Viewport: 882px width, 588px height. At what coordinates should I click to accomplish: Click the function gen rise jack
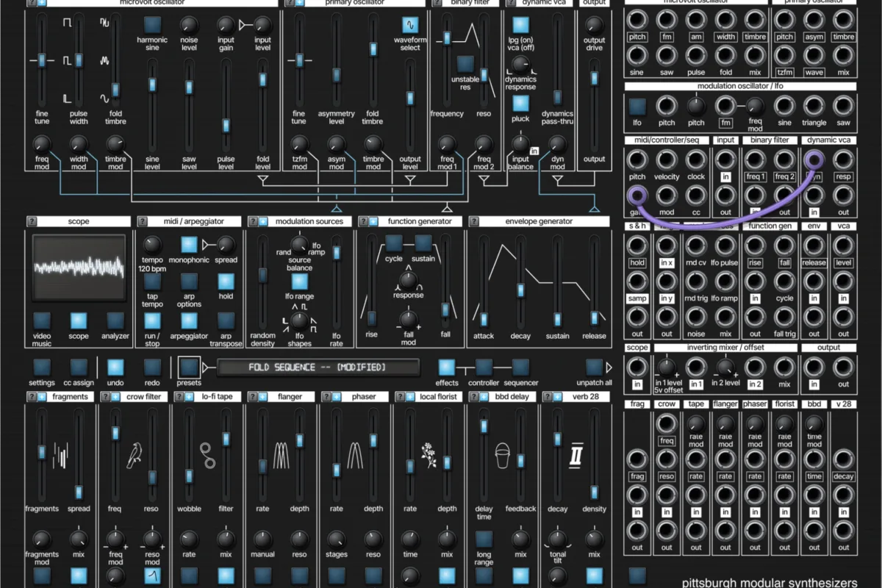click(755, 245)
